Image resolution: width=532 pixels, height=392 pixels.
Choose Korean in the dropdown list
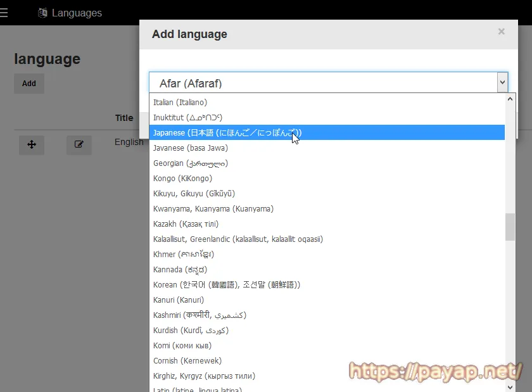coord(226,285)
